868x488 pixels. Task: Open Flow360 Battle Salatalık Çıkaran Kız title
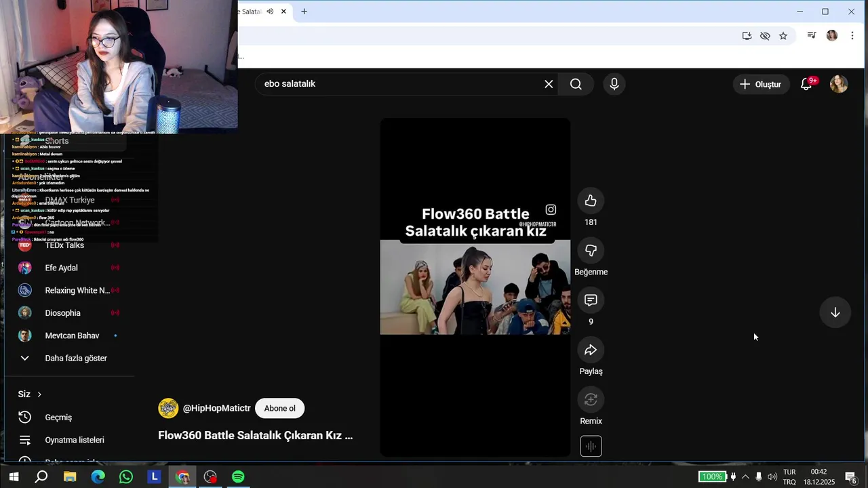point(256,436)
